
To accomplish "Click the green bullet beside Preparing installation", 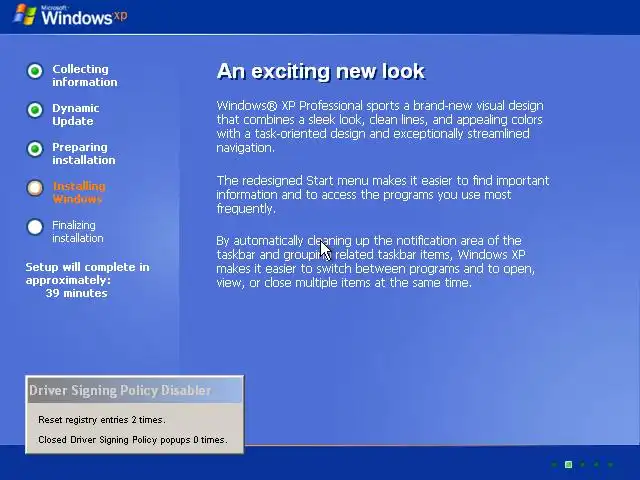I will coord(35,149).
